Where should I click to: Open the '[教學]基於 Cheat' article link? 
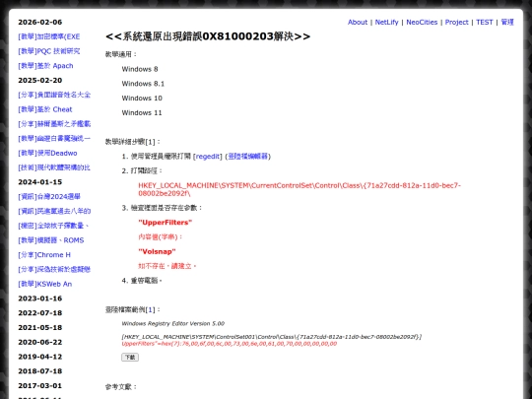pyautogui.click(x=45, y=109)
